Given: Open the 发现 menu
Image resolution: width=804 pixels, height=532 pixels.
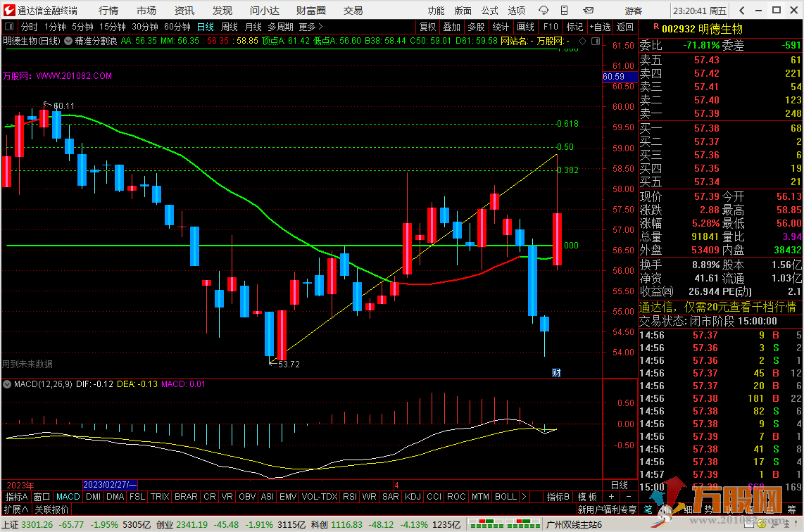Looking at the screenshot, I should pyautogui.click(x=222, y=11).
